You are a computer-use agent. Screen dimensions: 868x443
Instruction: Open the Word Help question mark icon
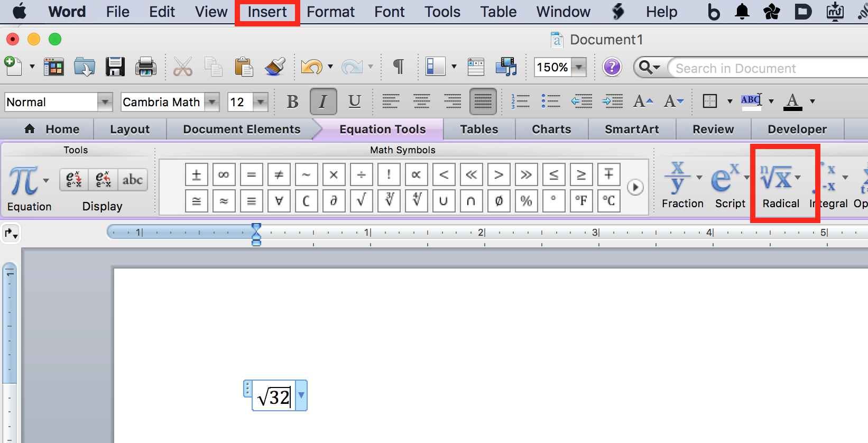coord(612,67)
